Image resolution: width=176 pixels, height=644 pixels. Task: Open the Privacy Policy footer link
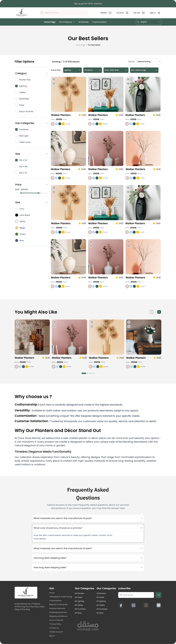55,624
